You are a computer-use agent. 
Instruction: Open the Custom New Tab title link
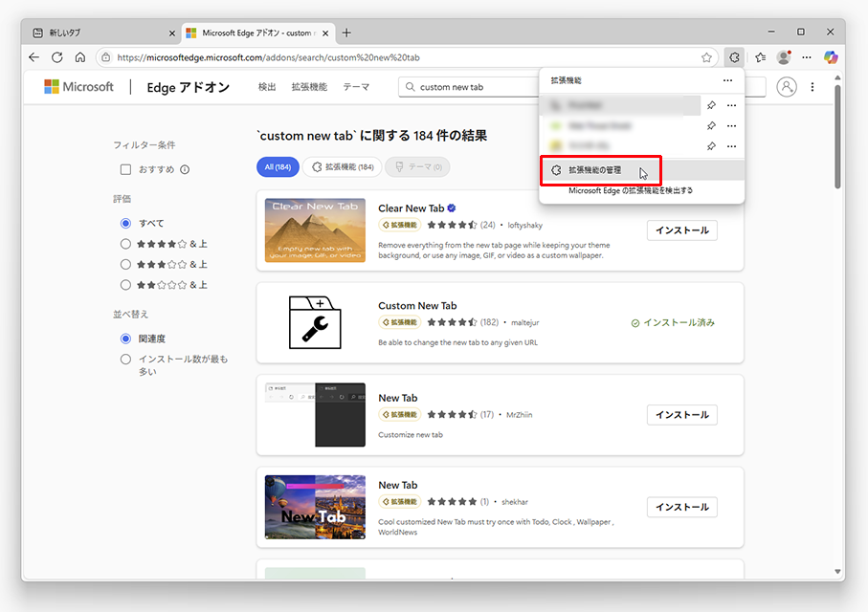pyautogui.click(x=417, y=305)
